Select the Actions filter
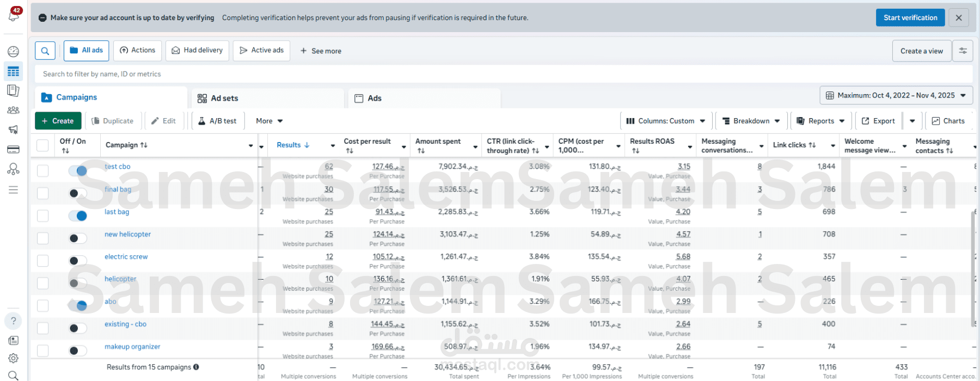 click(x=138, y=51)
